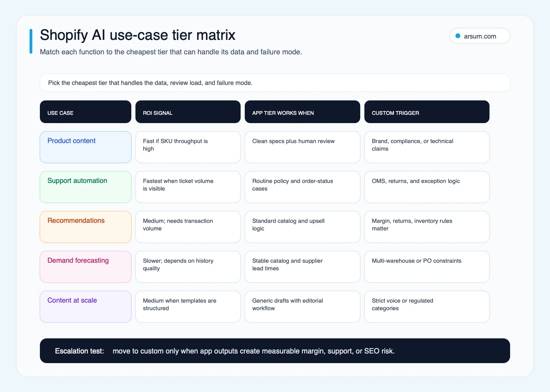Click 'Clean specs plus human review' cell

tap(302, 147)
